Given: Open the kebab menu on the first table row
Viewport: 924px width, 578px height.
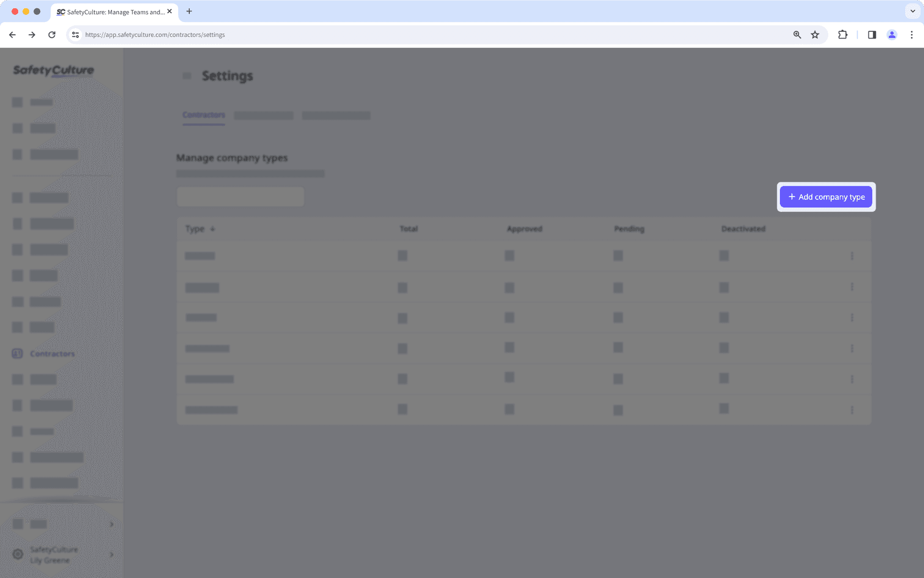Looking at the screenshot, I should [853, 256].
